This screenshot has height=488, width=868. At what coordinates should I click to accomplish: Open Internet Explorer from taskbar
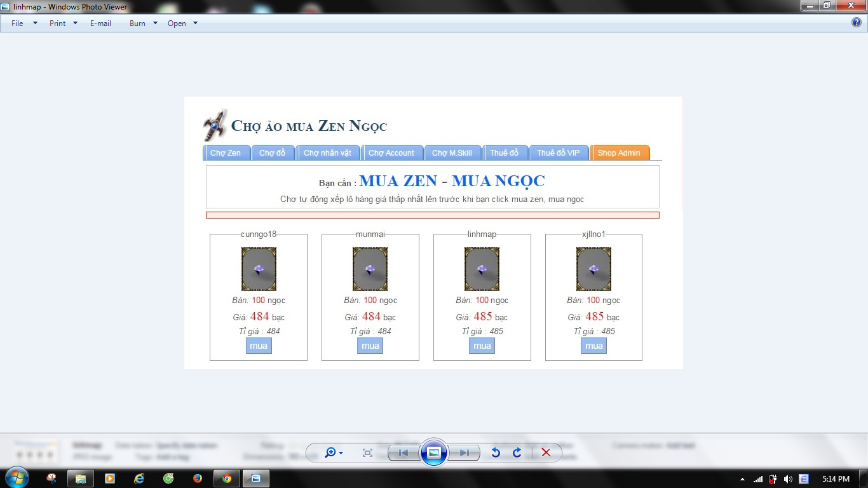click(x=139, y=478)
